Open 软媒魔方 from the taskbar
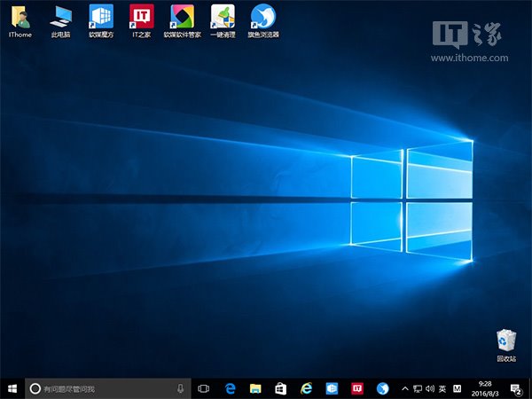Image resolution: width=532 pixels, height=399 pixels. (x=332, y=389)
